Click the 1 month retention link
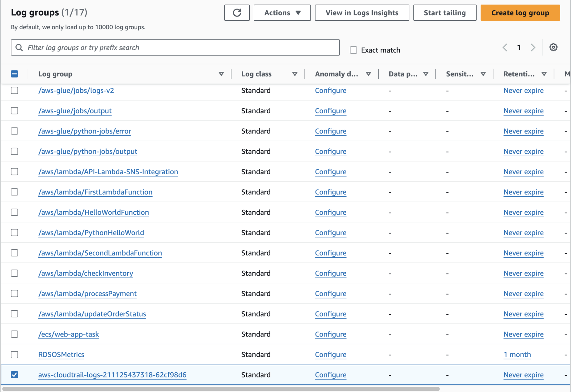 pyautogui.click(x=517, y=355)
